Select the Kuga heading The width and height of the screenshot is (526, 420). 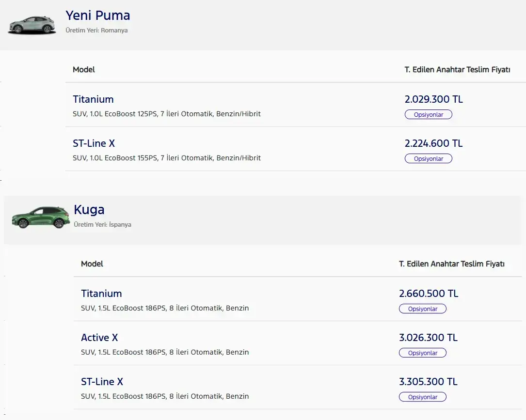point(89,210)
